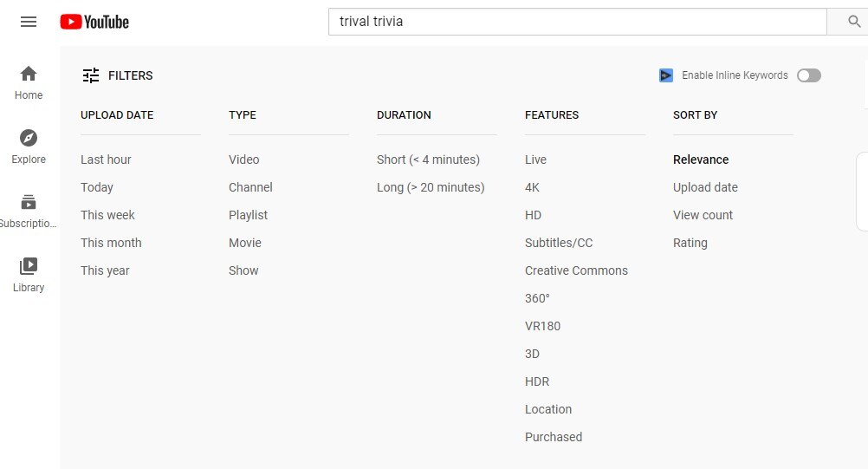Click the search box with 'trival trivia'

pos(577,22)
